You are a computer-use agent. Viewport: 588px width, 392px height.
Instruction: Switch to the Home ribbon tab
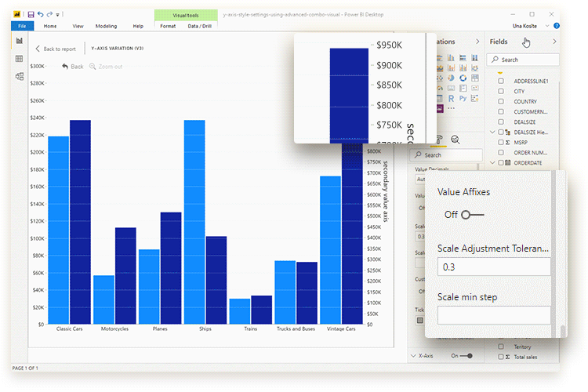(x=50, y=26)
